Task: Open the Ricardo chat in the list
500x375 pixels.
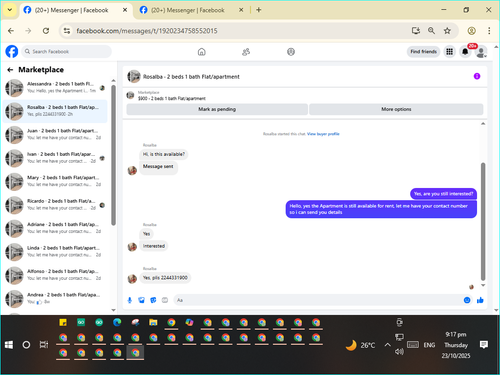Action: 55,205
